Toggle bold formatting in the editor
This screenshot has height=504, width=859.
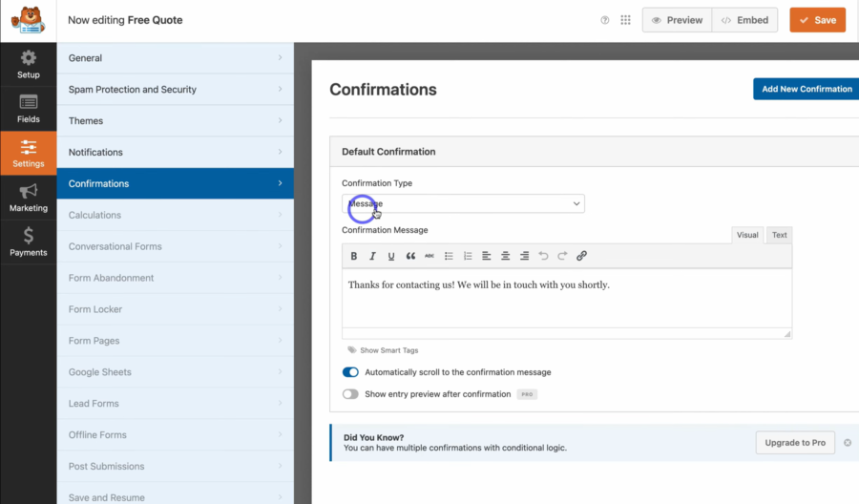click(x=354, y=256)
